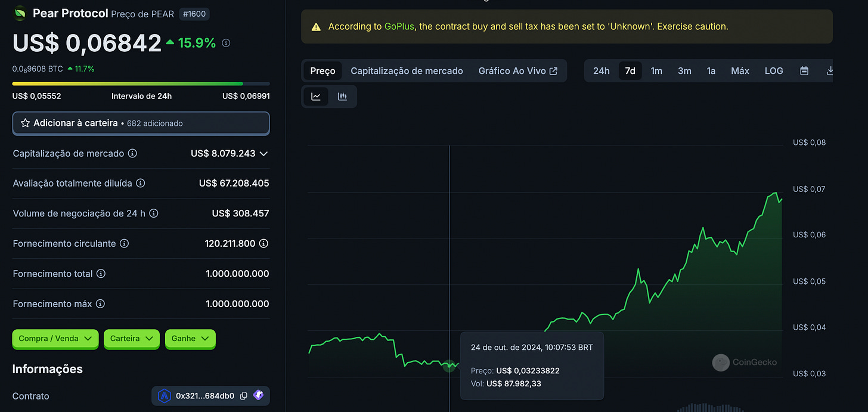Set chart range to 1a
The image size is (868, 412).
[711, 71]
